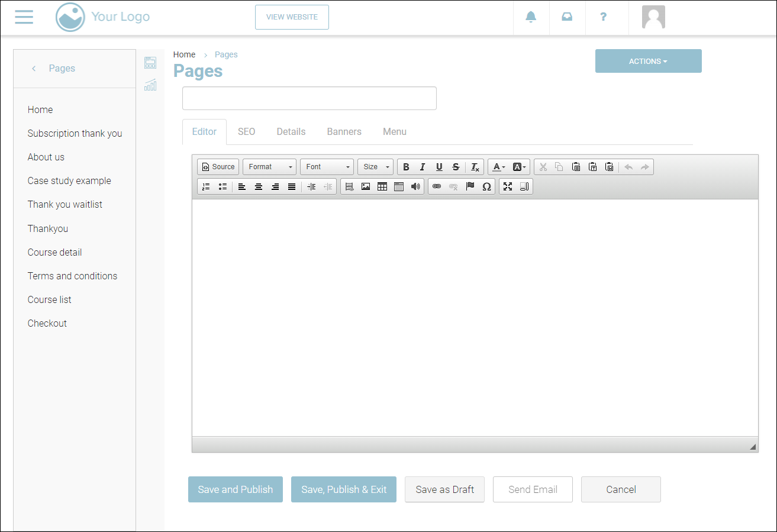Viewport: 777px width, 532px height.
Task: Open the special character Omega icon
Action: pyautogui.click(x=486, y=186)
